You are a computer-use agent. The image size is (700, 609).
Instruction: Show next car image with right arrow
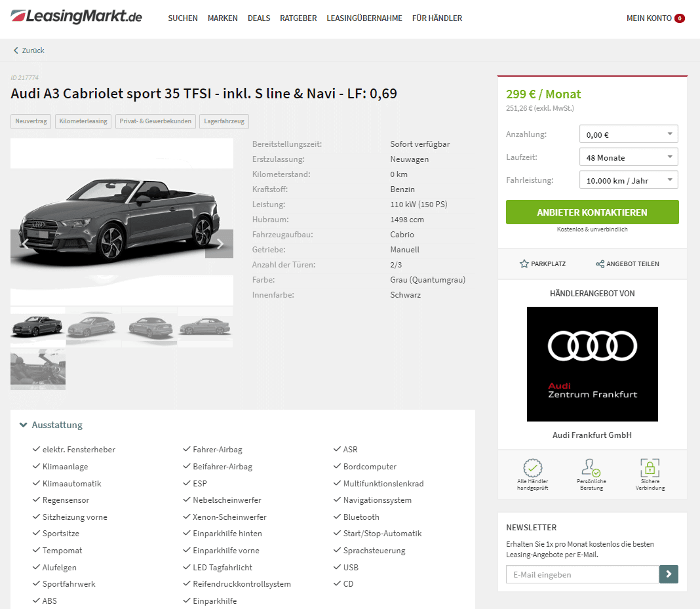219,244
